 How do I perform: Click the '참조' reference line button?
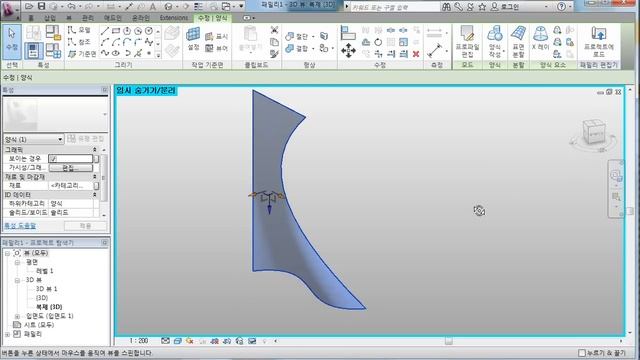point(79,42)
